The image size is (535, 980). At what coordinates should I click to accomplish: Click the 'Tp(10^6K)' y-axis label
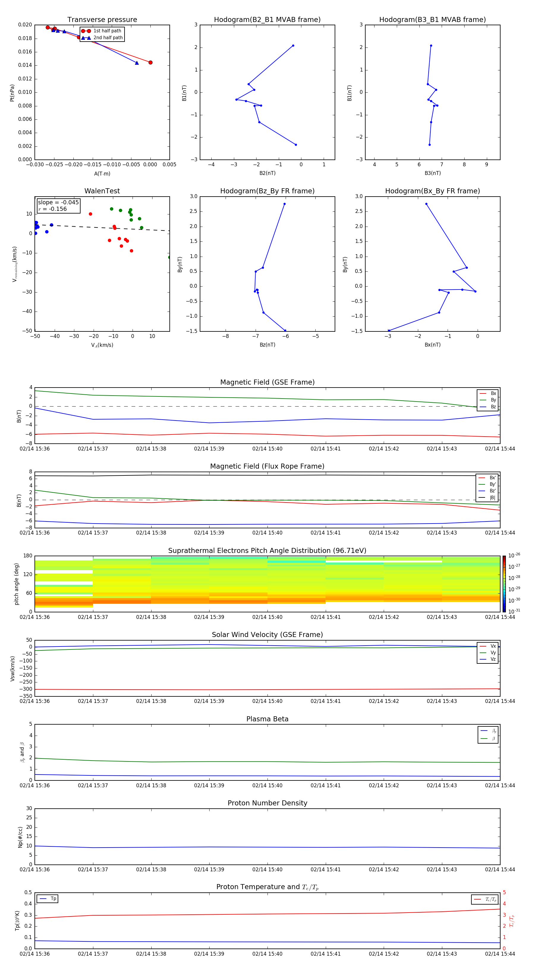pyautogui.click(x=17, y=921)
